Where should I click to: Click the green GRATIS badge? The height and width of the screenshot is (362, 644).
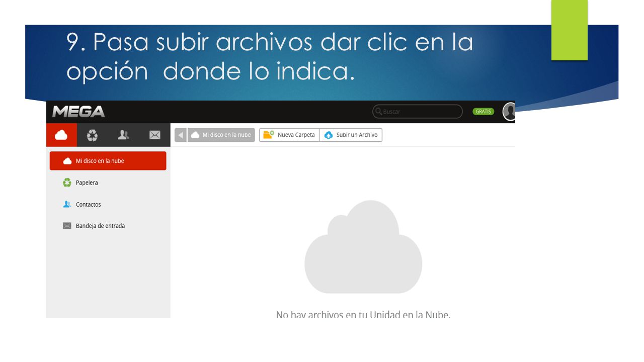click(484, 112)
